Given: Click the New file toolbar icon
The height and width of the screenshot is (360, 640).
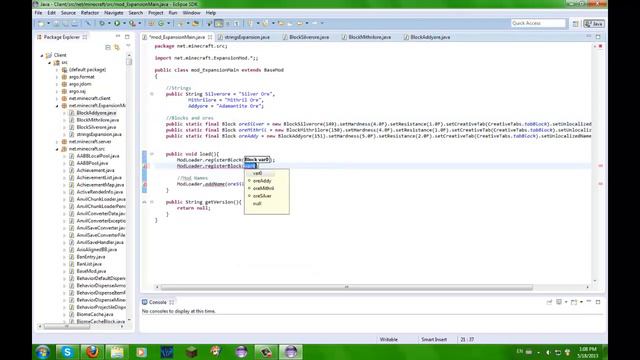Looking at the screenshot, I should 41,24.
